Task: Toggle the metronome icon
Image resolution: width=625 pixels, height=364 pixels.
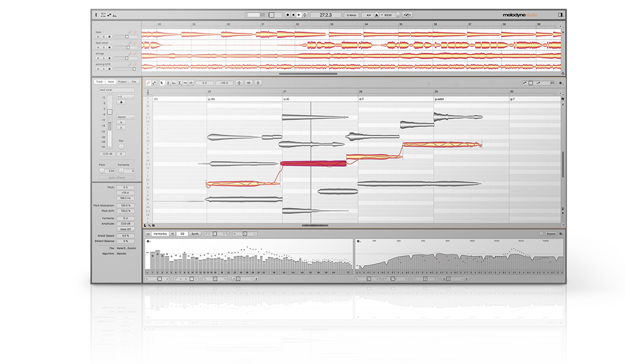Action: click(x=376, y=15)
